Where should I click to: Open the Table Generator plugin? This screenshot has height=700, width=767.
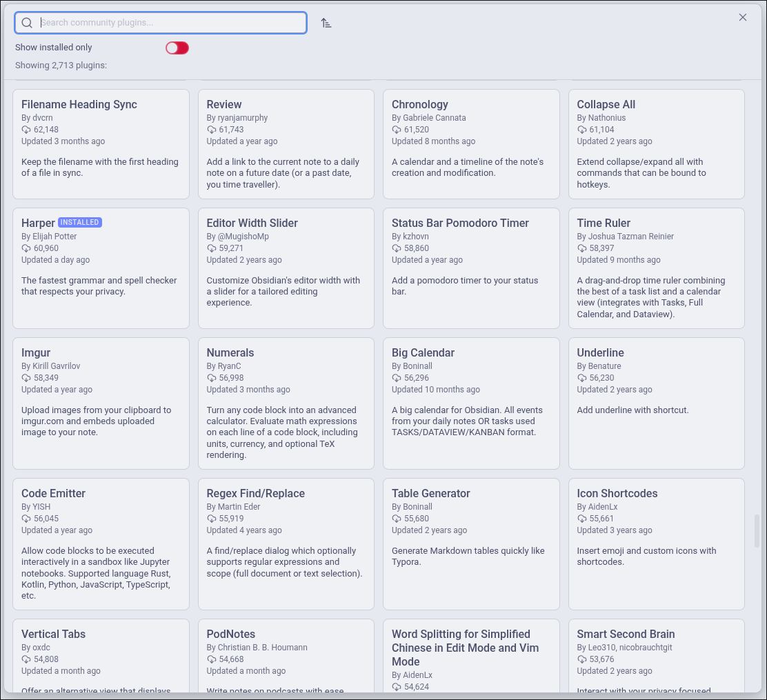pos(471,543)
